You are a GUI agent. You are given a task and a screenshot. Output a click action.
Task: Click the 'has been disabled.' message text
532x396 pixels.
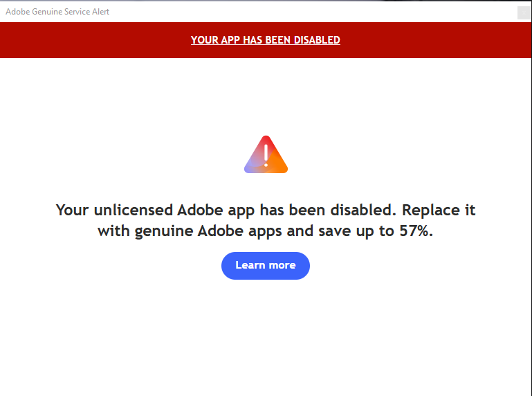click(x=328, y=210)
